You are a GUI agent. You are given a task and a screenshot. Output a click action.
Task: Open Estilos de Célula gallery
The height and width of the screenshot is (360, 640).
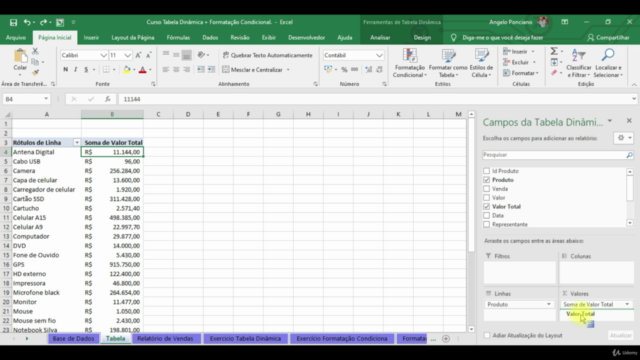pos(481,63)
